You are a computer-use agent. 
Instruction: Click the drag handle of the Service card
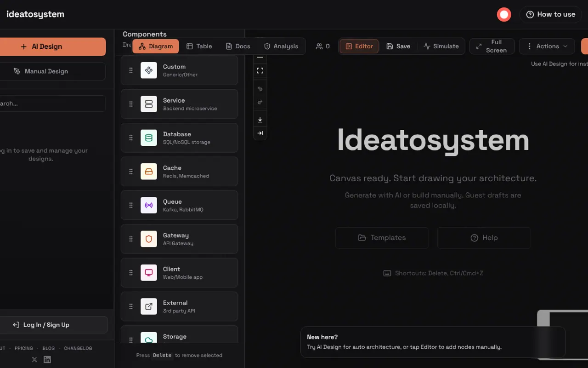[x=131, y=104]
